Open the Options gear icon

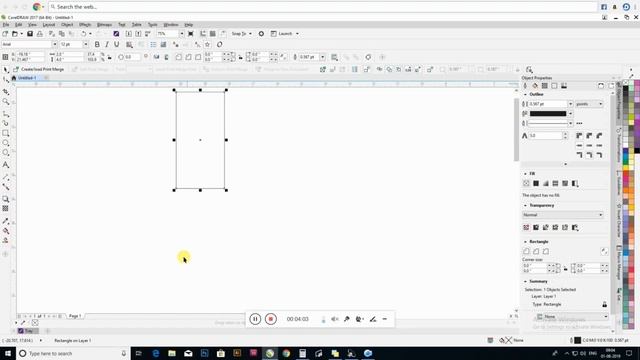coord(261,33)
